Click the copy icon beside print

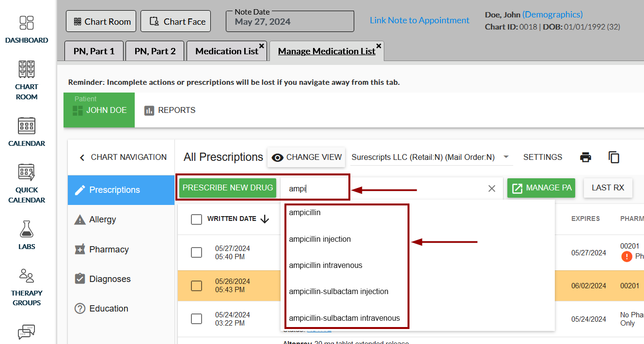click(x=614, y=157)
